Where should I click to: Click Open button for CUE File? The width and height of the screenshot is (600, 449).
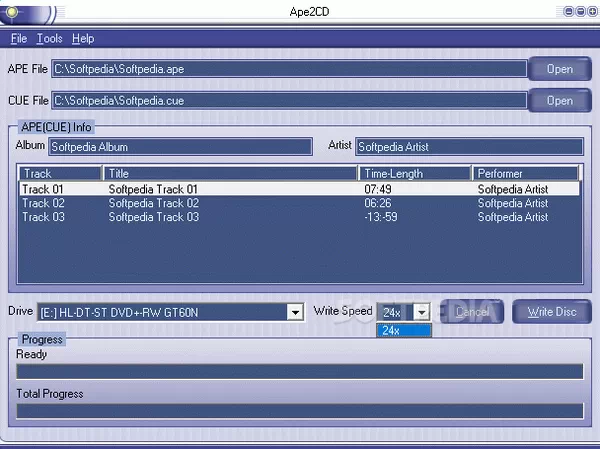(559, 101)
